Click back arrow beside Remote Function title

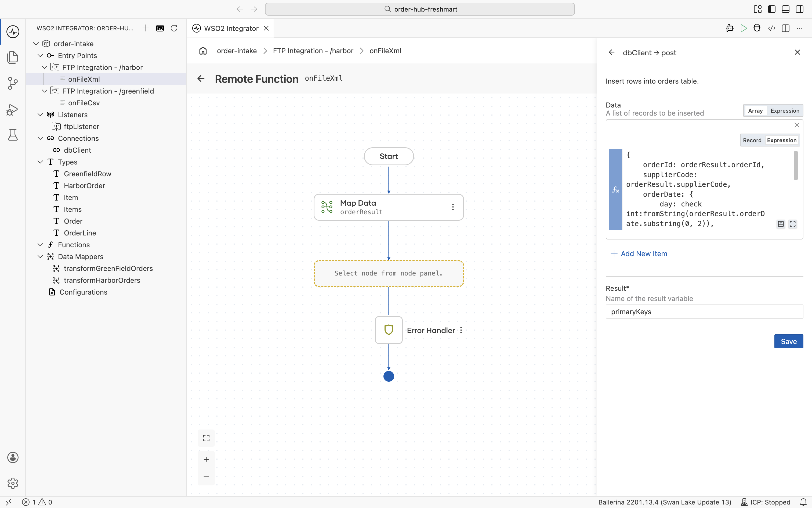point(201,78)
